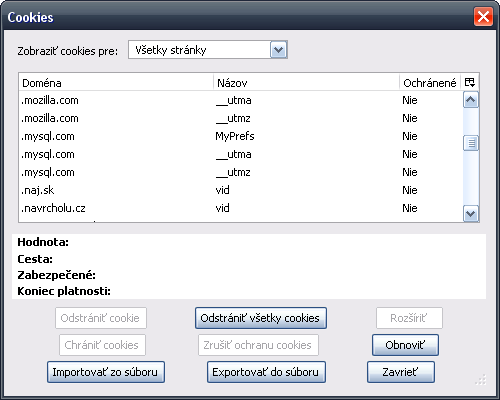Select the .mysql.com MyPrefs cookie row
This screenshot has height=400, width=500.
tap(241, 136)
